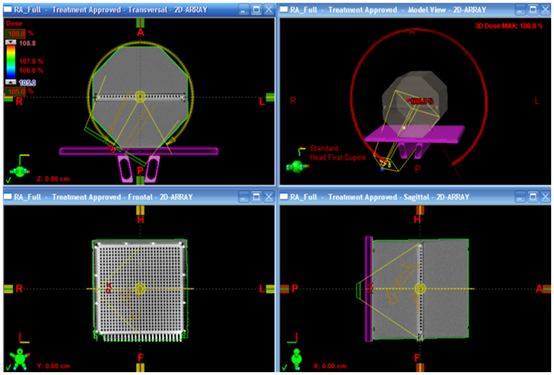Toggle green checkmark in Sagittal view corner
This screenshot has height=375, width=554.
(284, 368)
